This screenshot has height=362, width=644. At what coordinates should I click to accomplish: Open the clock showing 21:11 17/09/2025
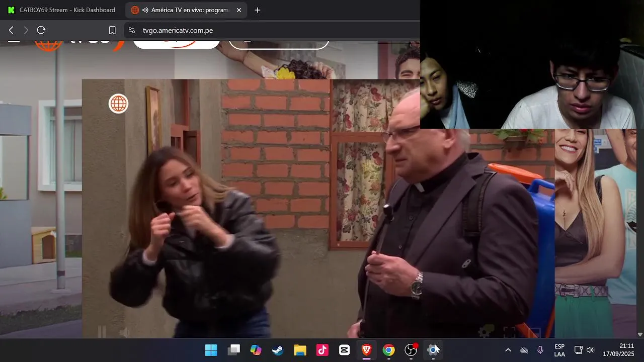point(619,350)
